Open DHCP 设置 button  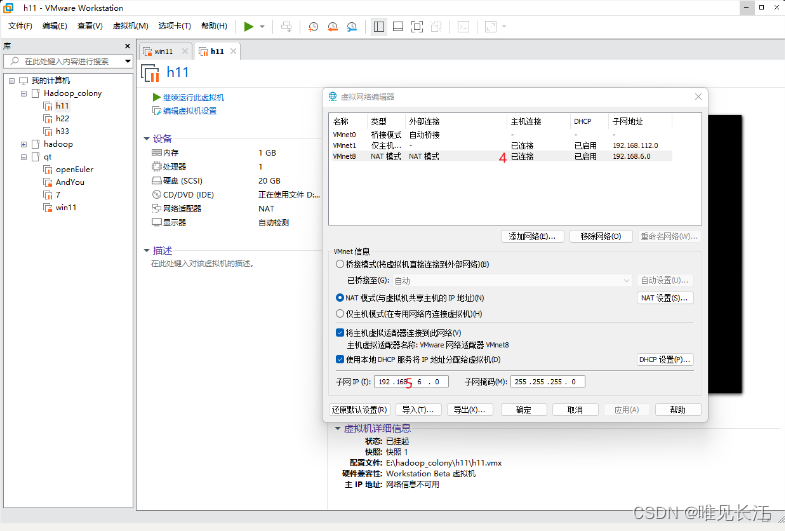[665, 359]
